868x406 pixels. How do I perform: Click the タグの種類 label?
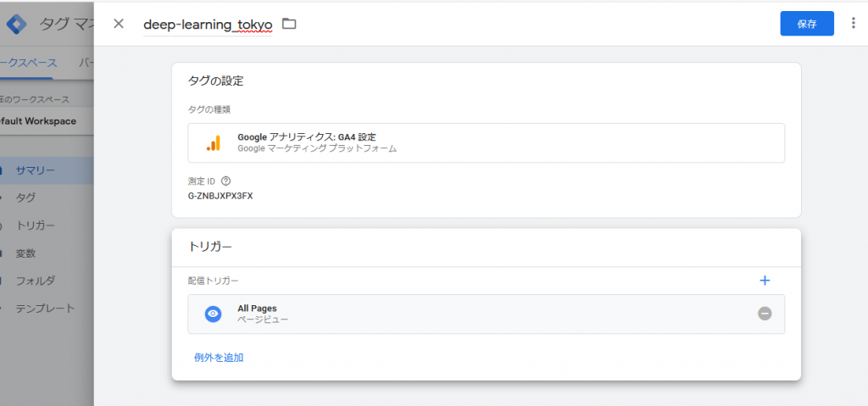point(209,109)
